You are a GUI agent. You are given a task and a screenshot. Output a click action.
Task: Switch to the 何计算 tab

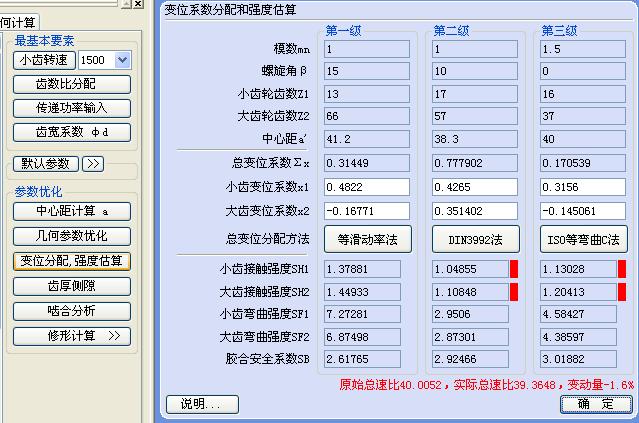pyautogui.click(x=19, y=22)
